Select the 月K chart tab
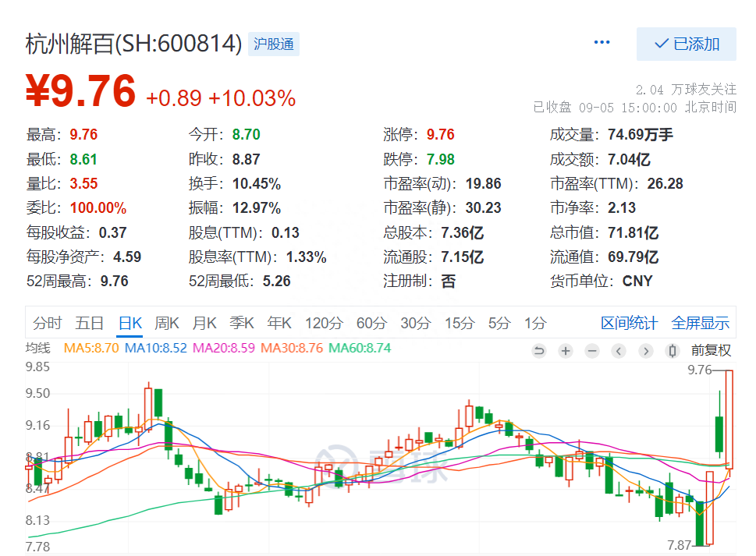 204,323
